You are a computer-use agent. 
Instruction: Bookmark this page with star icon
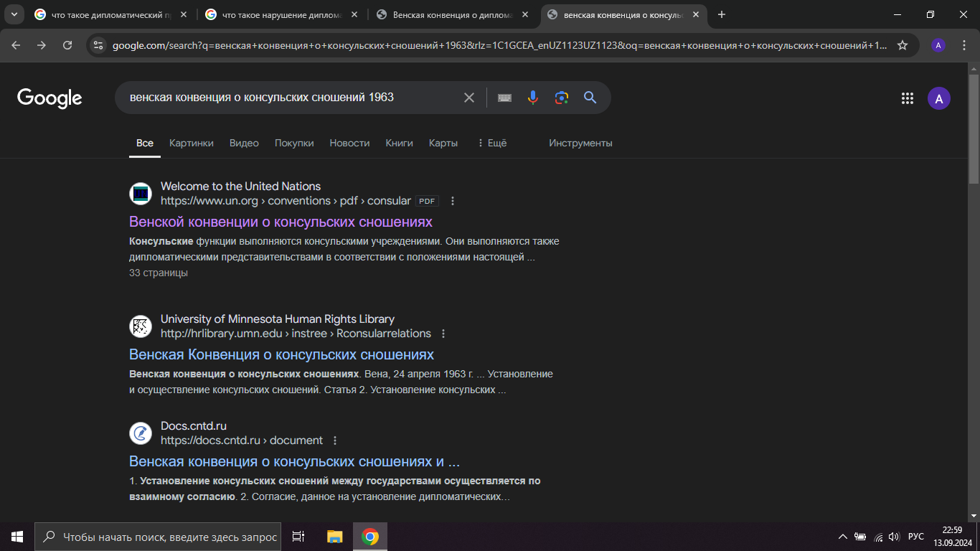pyautogui.click(x=903, y=45)
